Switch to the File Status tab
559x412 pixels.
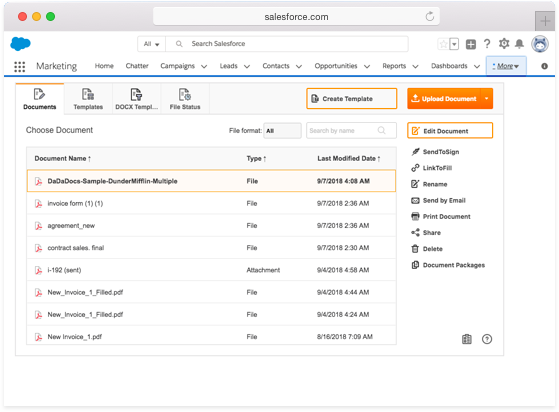coord(185,99)
